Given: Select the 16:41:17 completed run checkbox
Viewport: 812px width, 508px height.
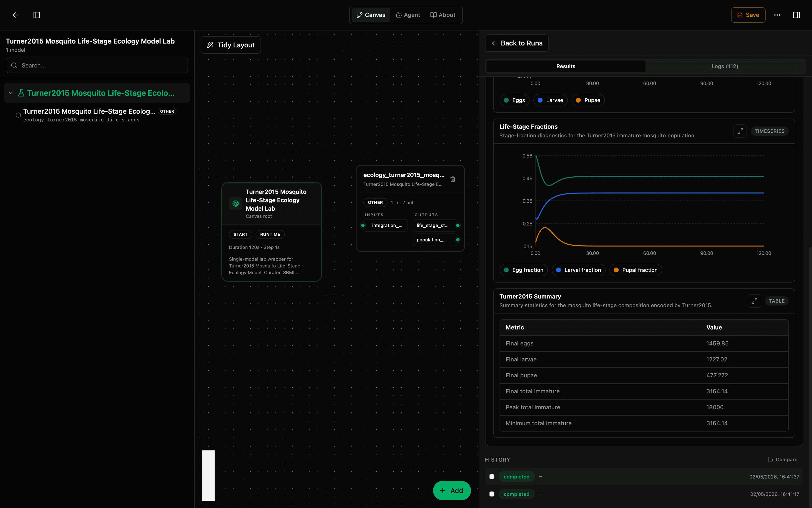Looking at the screenshot, I should 492,494.
